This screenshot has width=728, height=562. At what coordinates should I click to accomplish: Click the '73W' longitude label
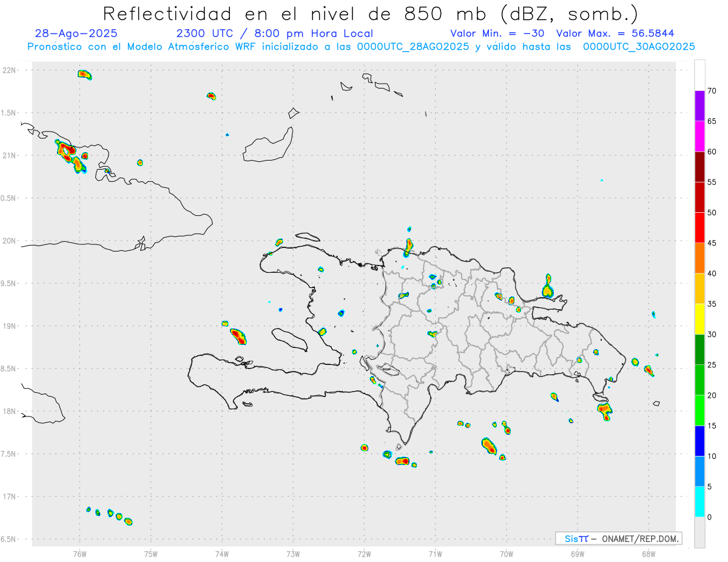(x=293, y=554)
